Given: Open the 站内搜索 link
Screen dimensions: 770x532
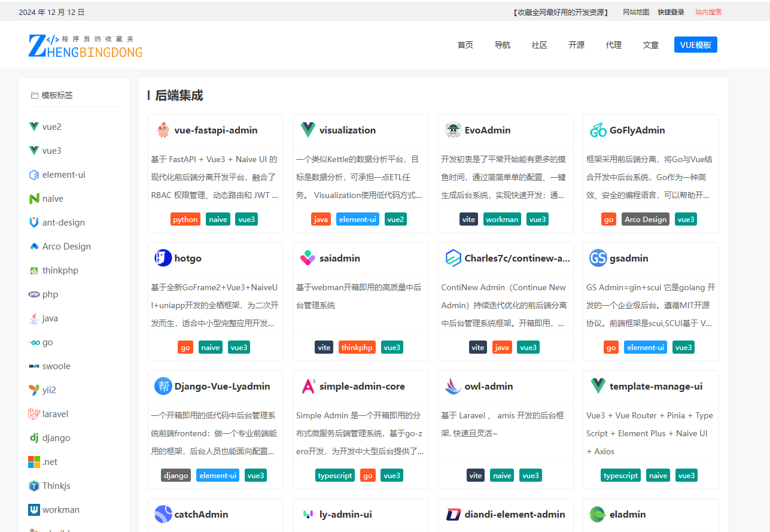Looking at the screenshot, I should point(708,12).
